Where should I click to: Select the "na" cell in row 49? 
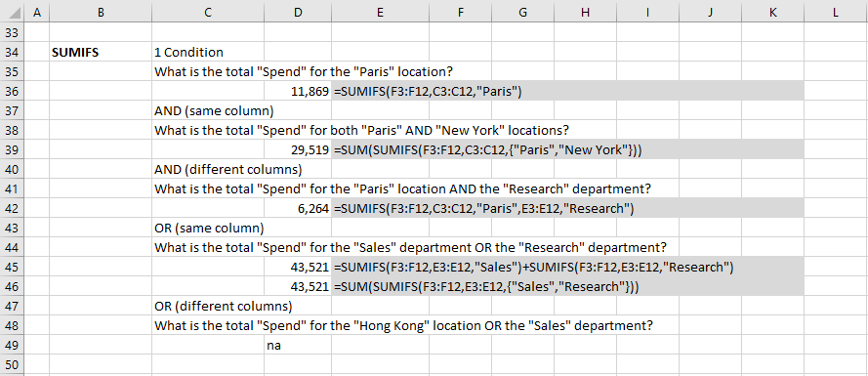pyautogui.click(x=298, y=345)
